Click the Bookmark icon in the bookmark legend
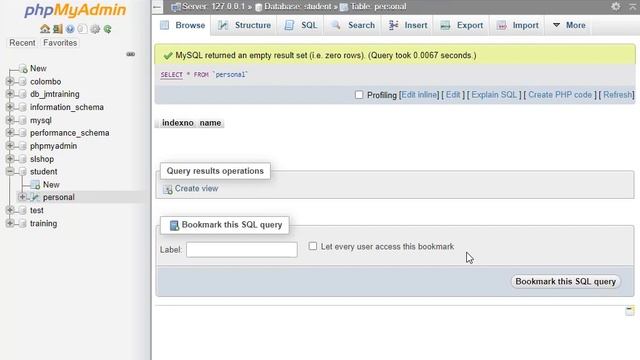The width and height of the screenshot is (640, 360). pos(174,225)
